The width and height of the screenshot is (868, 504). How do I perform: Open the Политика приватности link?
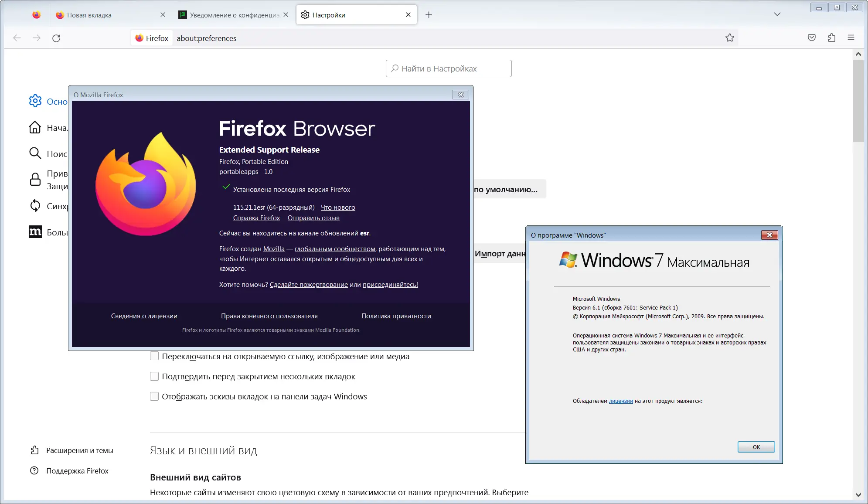[x=396, y=316]
